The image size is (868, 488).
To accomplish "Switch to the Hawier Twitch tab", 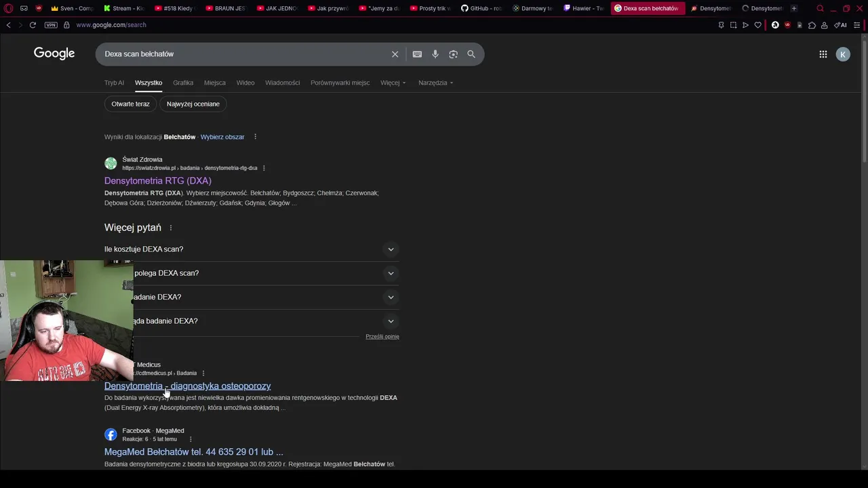I will tap(584, 8).
